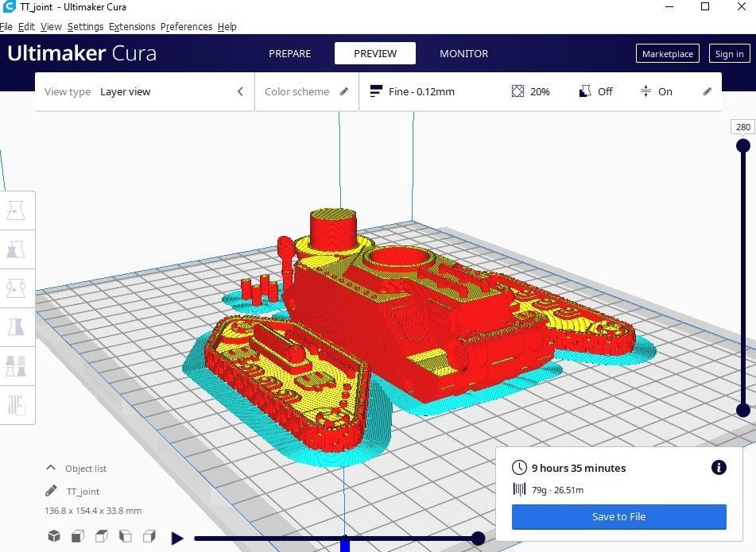The height and width of the screenshot is (552, 756).
Task: Open the View menu
Action: tap(51, 26)
